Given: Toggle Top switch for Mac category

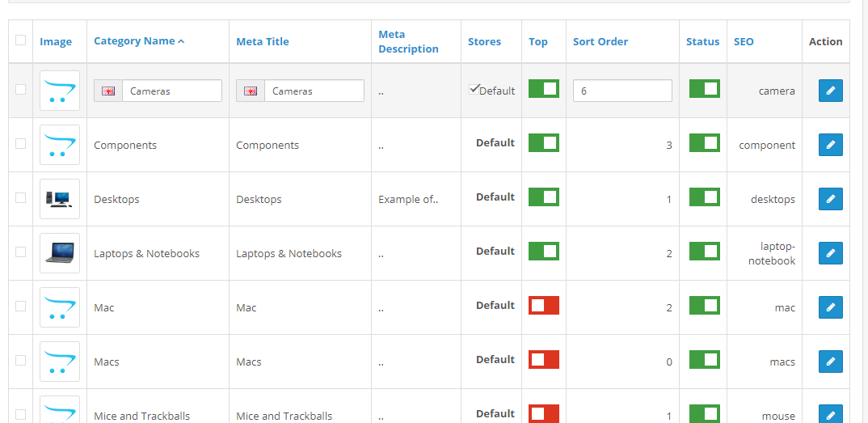Looking at the screenshot, I should [x=543, y=305].
